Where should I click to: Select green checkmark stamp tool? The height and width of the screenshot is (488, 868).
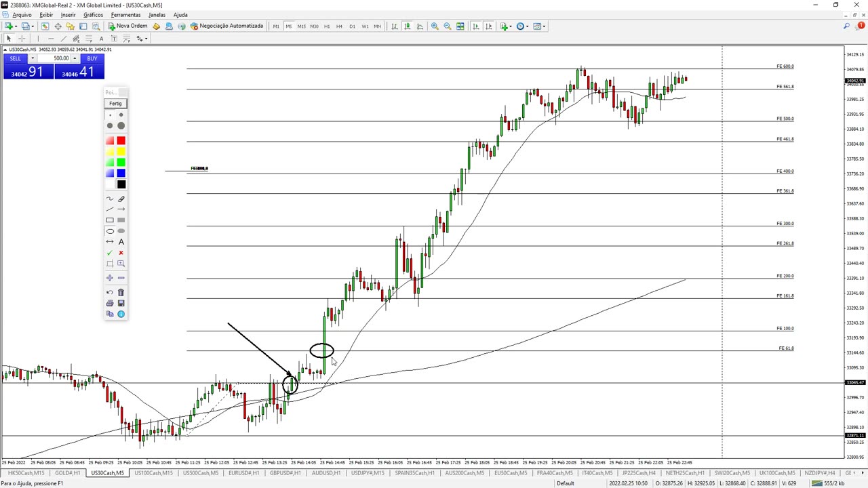point(110,253)
